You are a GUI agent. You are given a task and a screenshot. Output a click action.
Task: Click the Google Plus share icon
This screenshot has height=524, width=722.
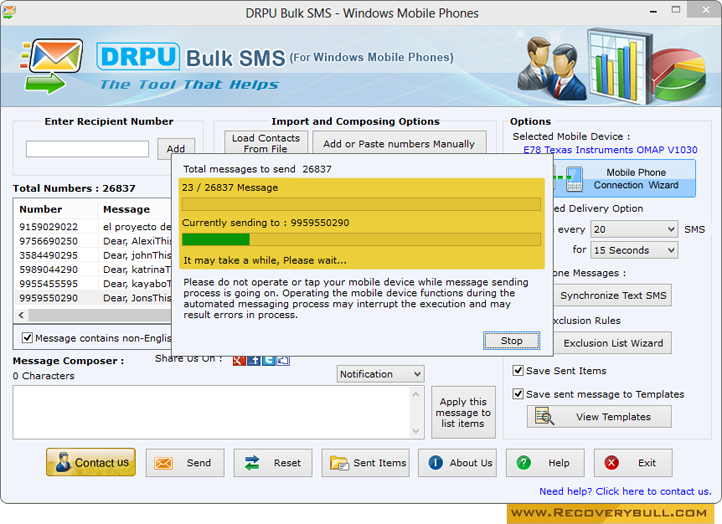point(239,361)
